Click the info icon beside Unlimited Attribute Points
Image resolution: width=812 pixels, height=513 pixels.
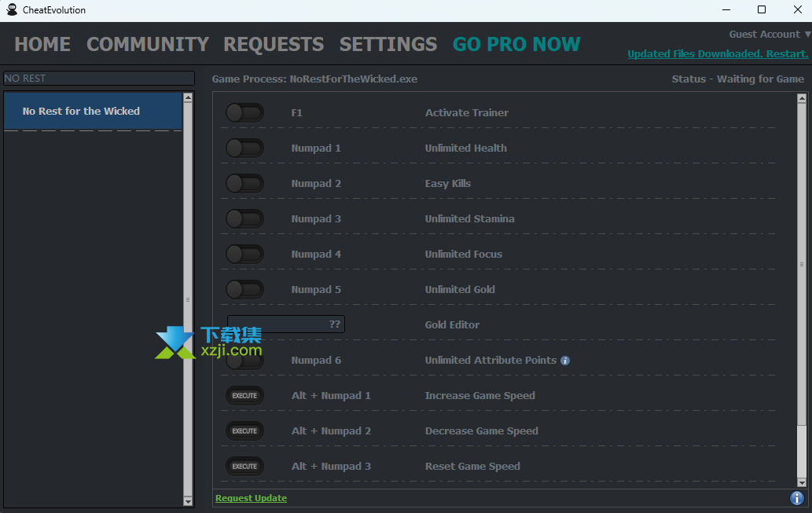pyautogui.click(x=565, y=361)
